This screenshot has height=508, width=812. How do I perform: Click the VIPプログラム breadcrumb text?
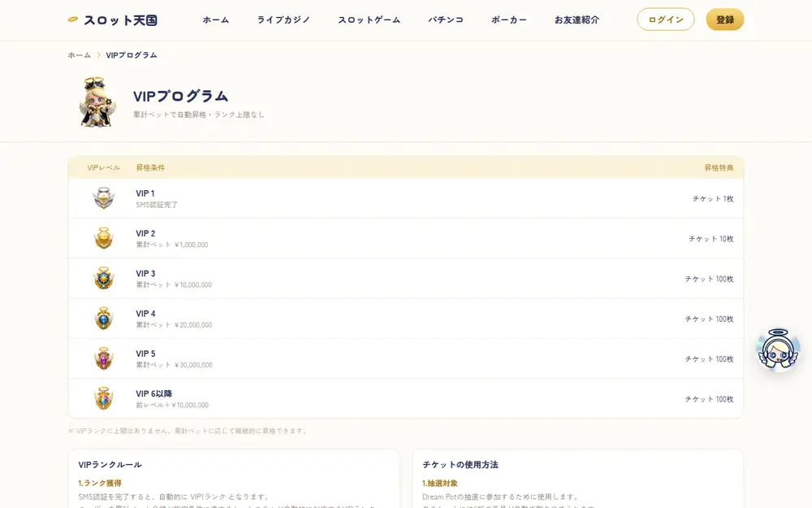point(132,55)
